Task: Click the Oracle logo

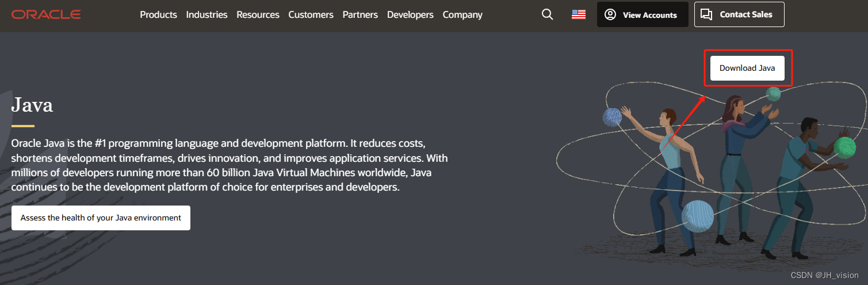Action: [46, 15]
